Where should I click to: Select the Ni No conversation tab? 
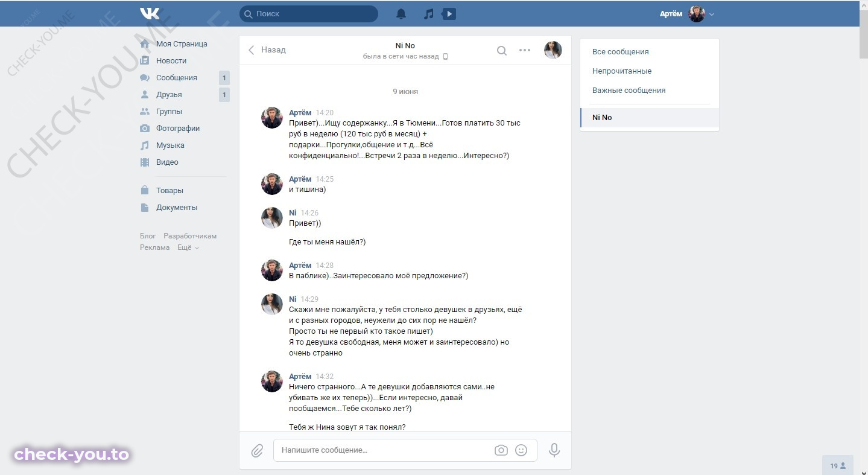point(650,118)
